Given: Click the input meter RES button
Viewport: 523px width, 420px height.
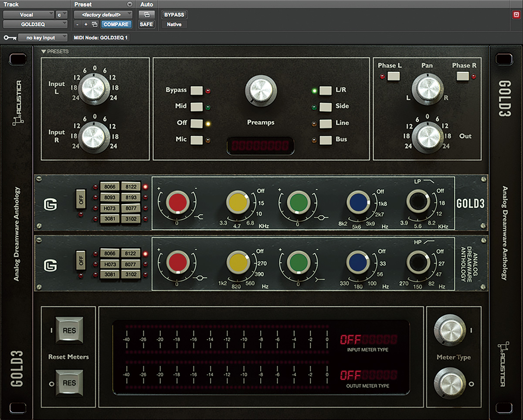Looking at the screenshot, I should click(69, 331).
